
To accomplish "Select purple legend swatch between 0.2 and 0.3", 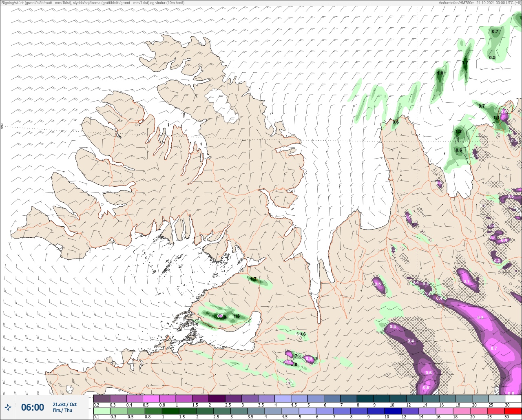I will click(x=102, y=398).
